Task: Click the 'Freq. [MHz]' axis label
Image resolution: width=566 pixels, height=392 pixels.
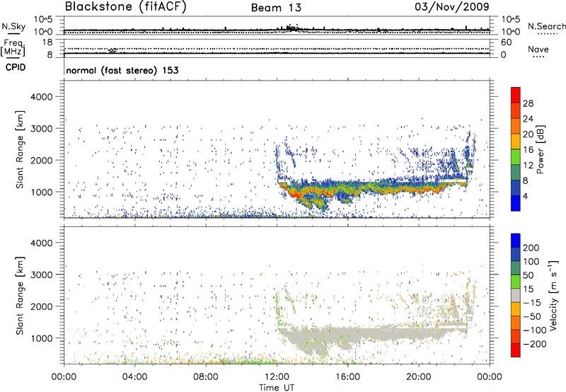Action: pyautogui.click(x=13, y=48)
